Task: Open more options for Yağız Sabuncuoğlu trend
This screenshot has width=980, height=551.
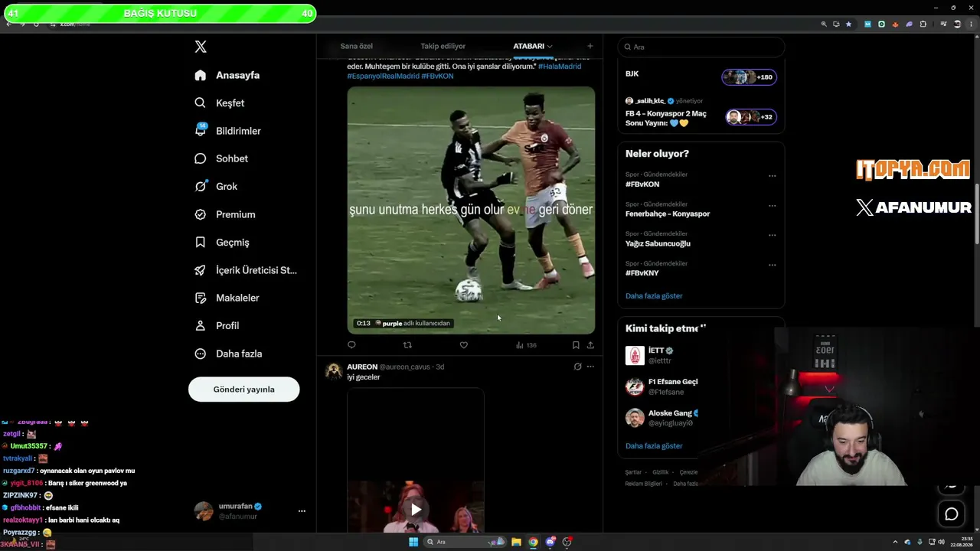Action: point(772,235)
